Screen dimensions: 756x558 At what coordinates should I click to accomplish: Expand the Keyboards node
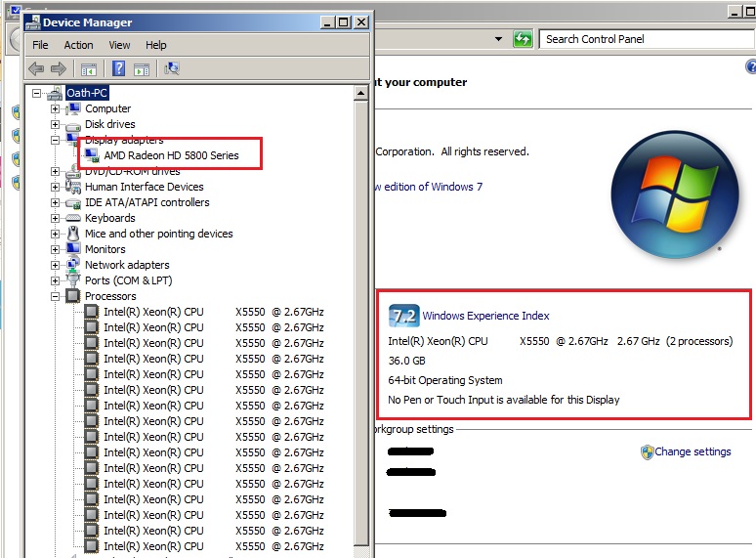pos(55,219)
